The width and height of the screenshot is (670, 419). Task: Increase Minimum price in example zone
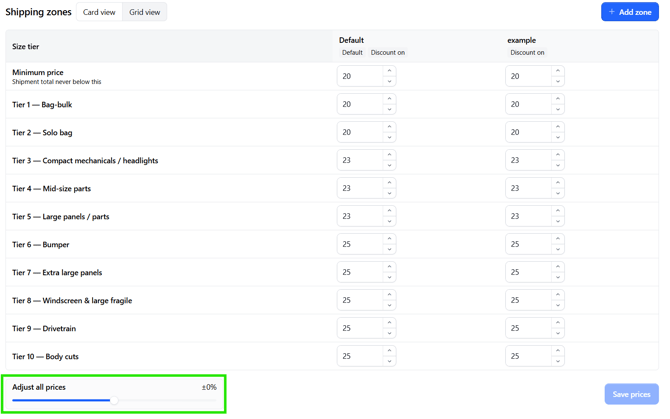(x=558, y=71)
